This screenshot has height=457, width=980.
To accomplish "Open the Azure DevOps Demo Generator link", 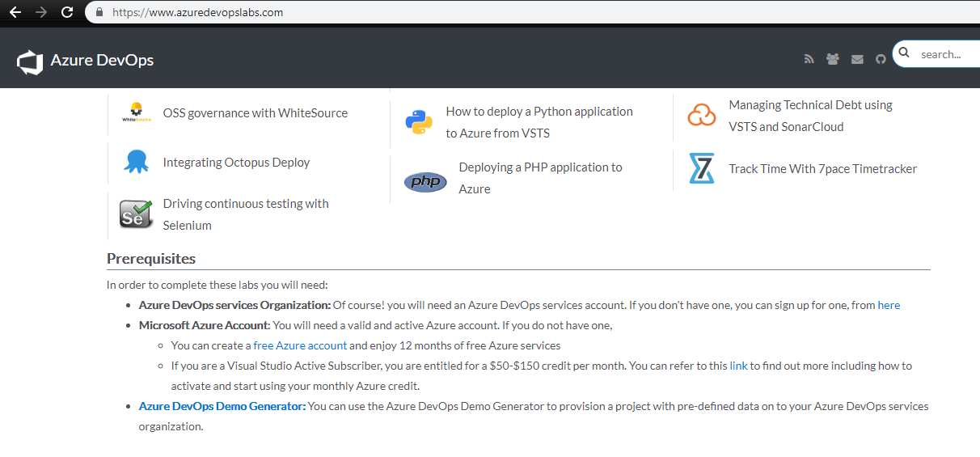I will pos(222,406).
